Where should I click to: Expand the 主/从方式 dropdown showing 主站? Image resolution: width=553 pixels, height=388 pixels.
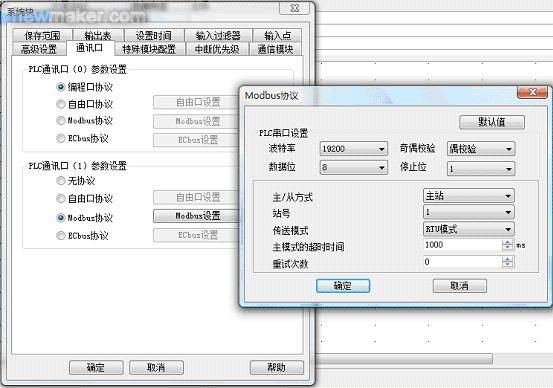click(x=469, y=196)
